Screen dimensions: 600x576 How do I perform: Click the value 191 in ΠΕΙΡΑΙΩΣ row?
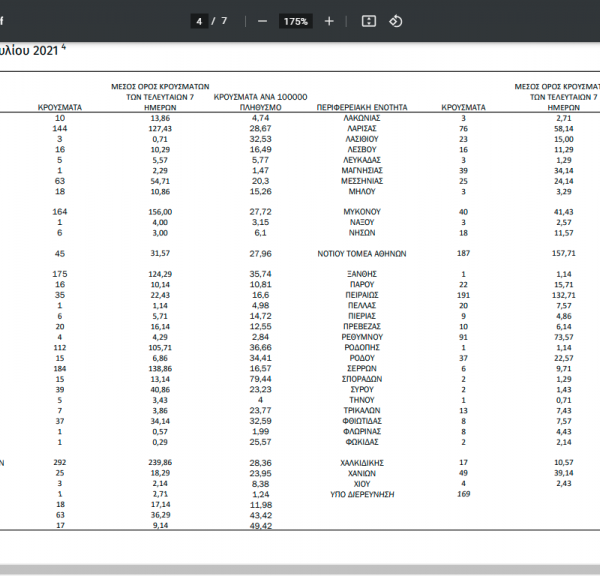point(463,295)
